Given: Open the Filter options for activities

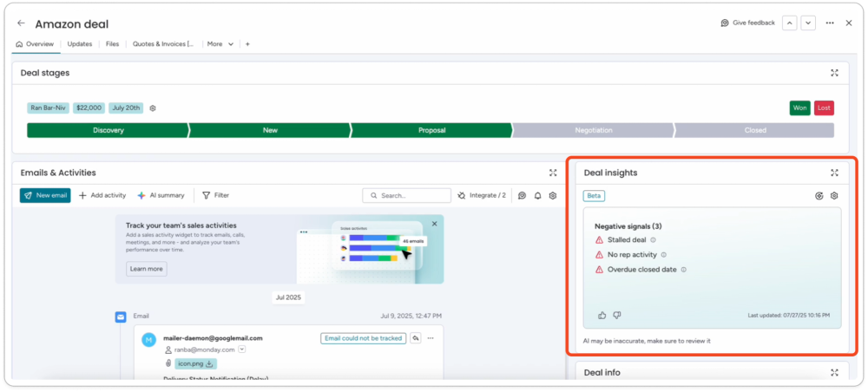Looking at the screenshot, I should (x=216, y=196).
